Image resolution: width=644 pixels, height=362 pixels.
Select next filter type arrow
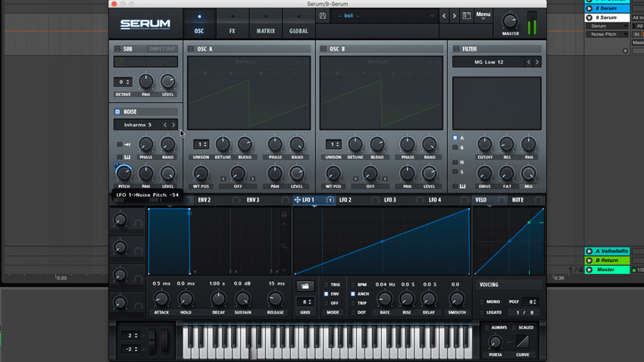[537, 62]
